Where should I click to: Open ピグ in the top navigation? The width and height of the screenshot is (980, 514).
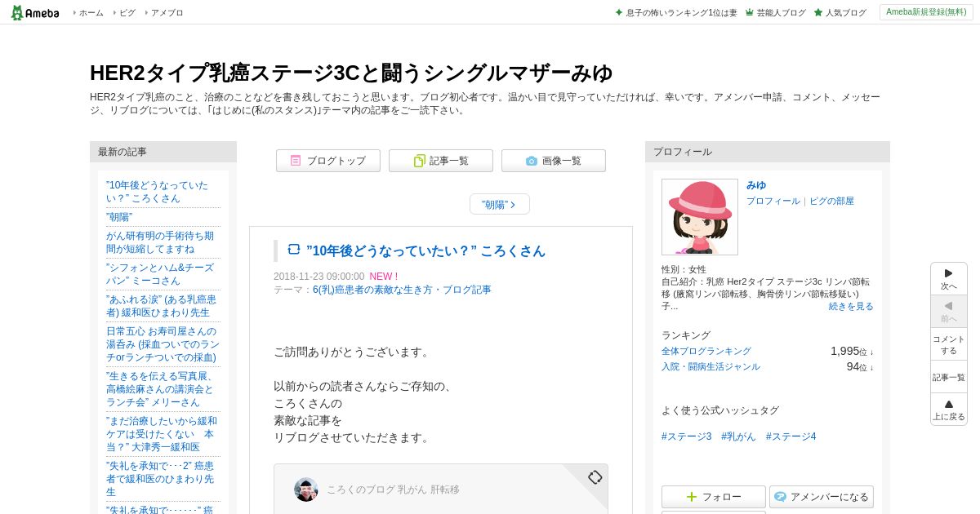coord(127,12)
